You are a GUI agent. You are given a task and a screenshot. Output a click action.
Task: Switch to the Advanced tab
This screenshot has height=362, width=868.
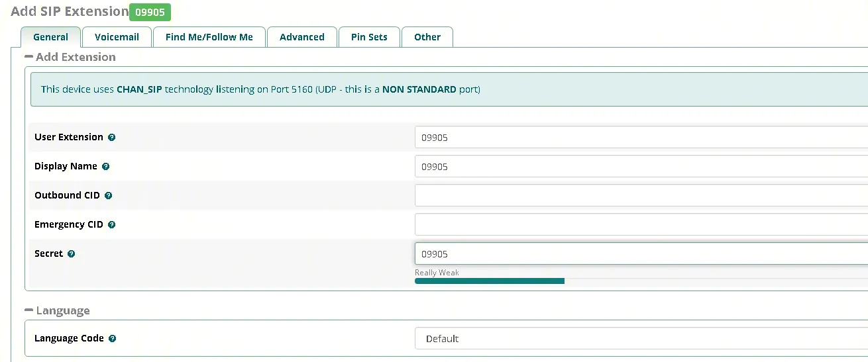302,37
